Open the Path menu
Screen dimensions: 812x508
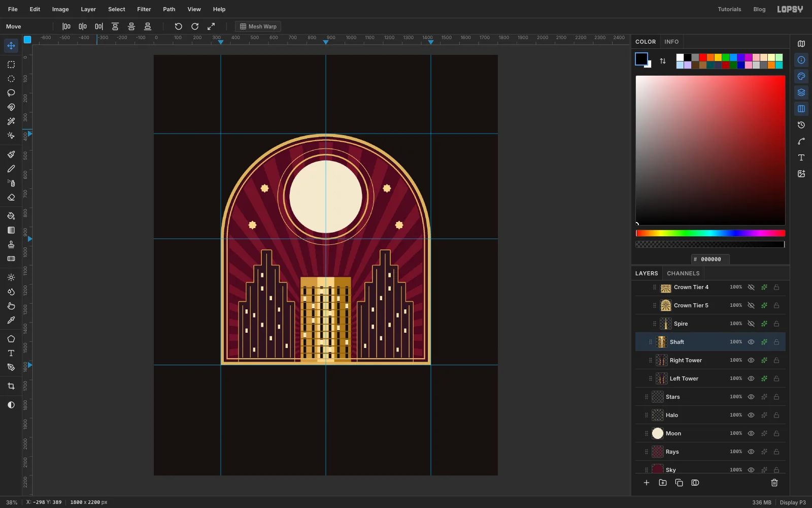point(169,9)
